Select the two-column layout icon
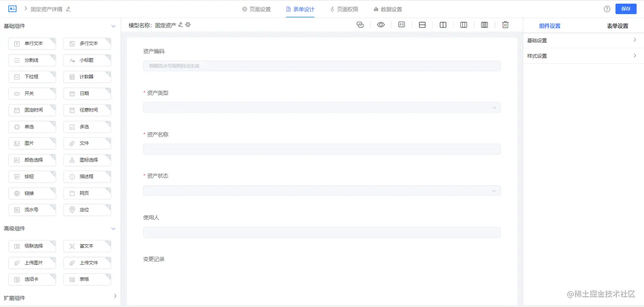This screenshot has height=307, width=644. point(443,25)
